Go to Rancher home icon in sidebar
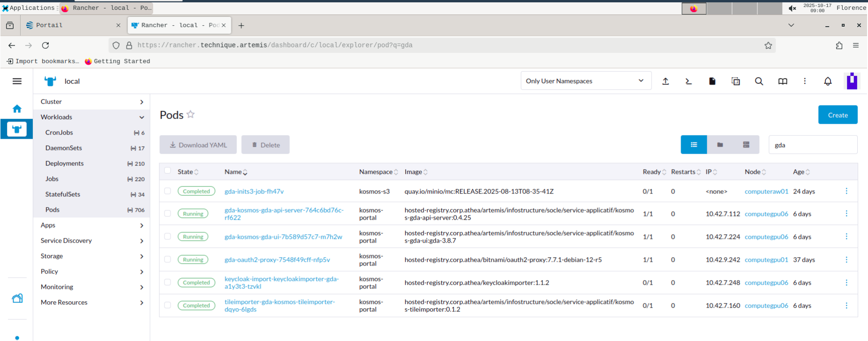The height and width of the screenshot is (341, 868). pyautogui.click(x=17, y=109)
